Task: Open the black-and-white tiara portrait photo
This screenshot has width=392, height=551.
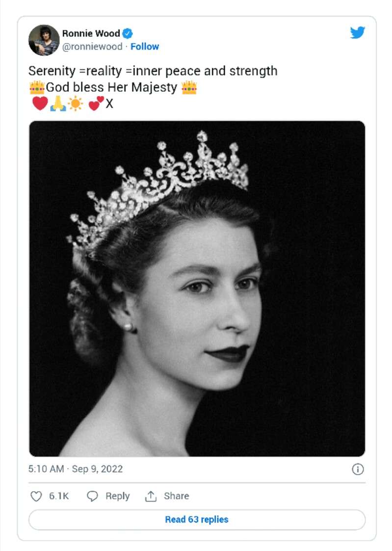Action: click(197, 289)
